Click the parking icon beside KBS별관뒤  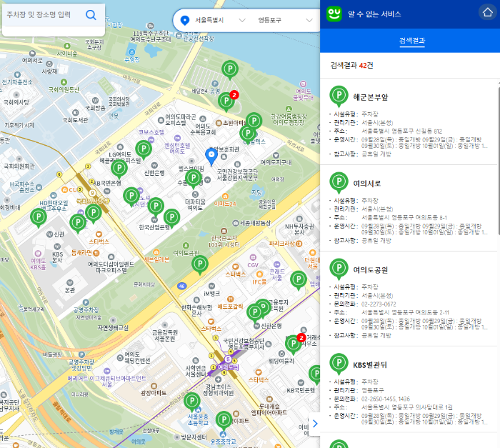click(x=339, y=364)
